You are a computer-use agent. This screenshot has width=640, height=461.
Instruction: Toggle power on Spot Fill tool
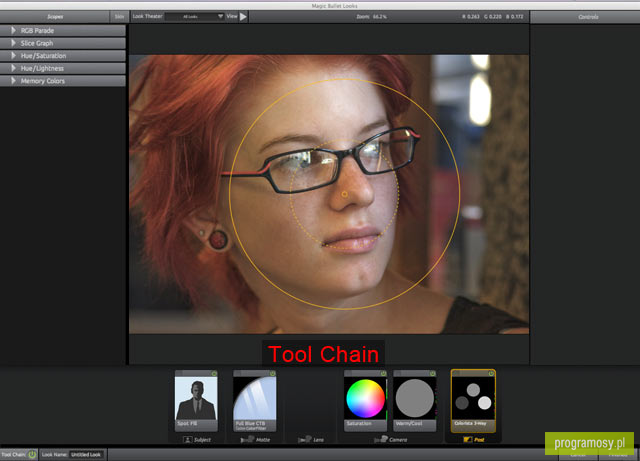214,374
